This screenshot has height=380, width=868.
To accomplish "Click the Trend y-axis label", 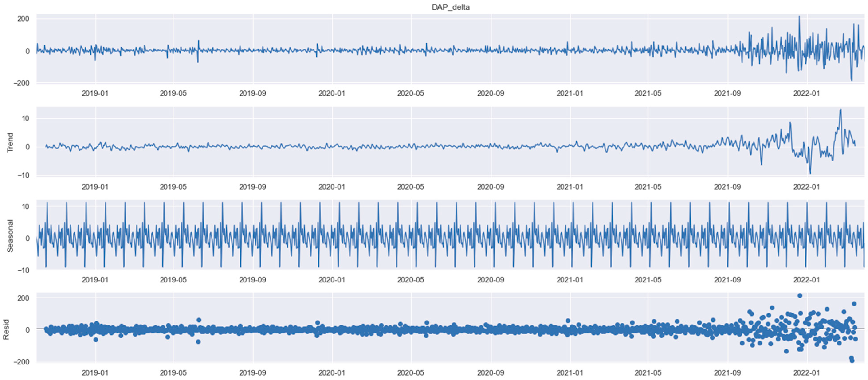I will [x=10, y=143].
